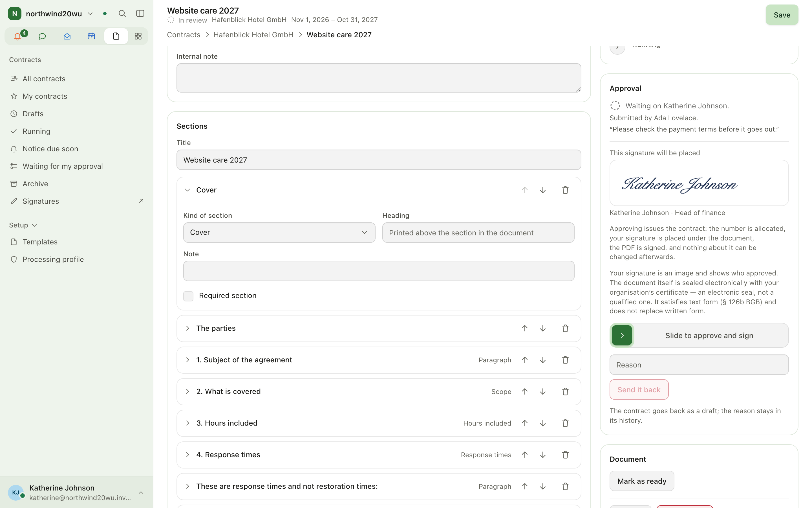This screenshot has width=812, height=508.
Task: Open the apps grid icon
Action: pos(138,36)
